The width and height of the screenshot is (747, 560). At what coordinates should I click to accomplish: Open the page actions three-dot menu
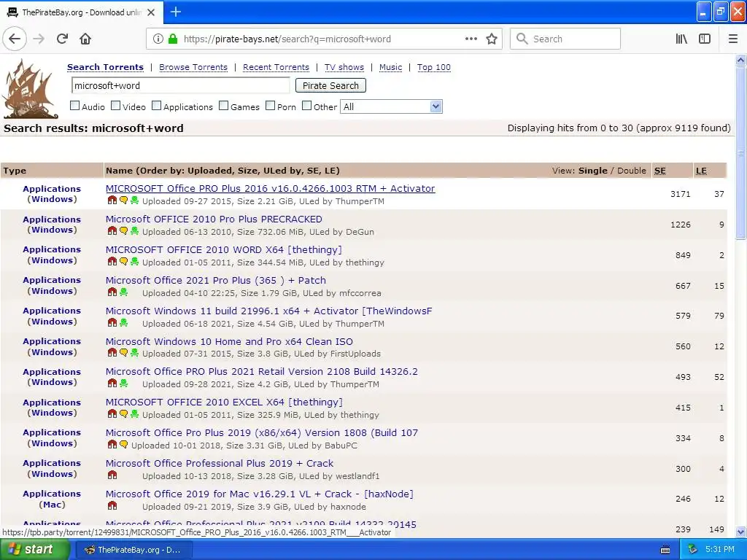click(471, 39)
